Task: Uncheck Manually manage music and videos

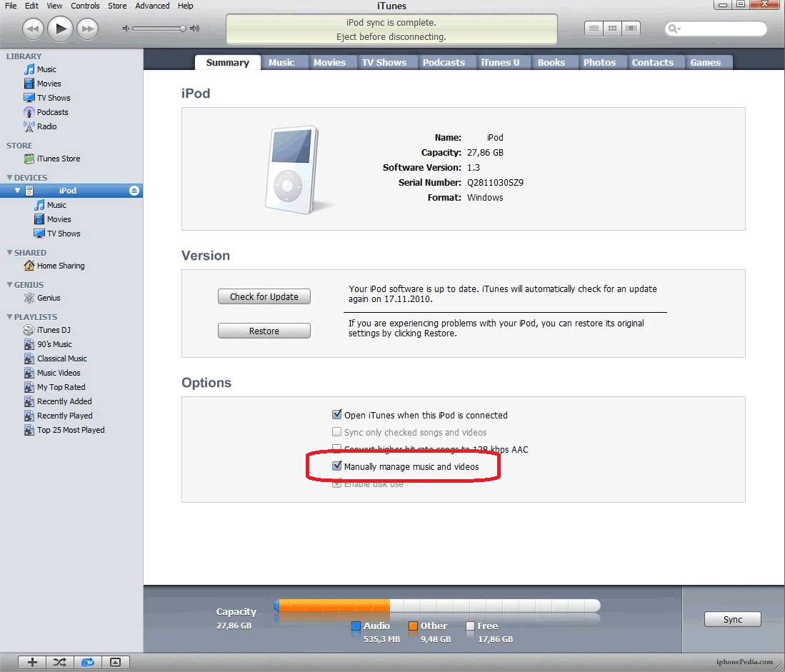Action: (337, 466)
